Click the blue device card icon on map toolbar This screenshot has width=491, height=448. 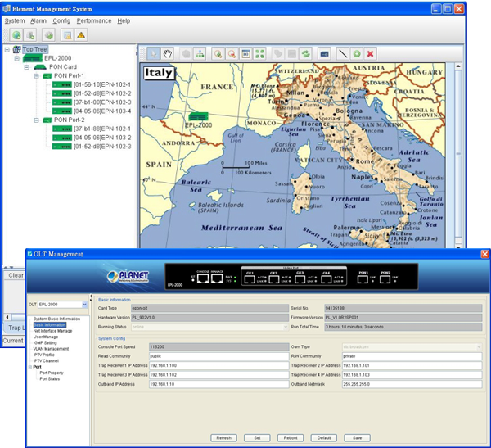click(324, 54)
